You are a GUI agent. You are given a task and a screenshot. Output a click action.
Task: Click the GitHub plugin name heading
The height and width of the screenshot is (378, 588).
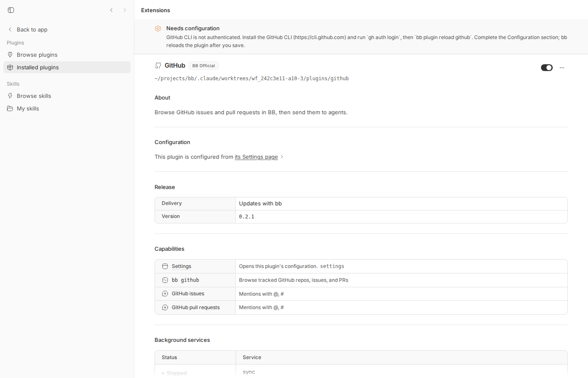tap(175, 66)
